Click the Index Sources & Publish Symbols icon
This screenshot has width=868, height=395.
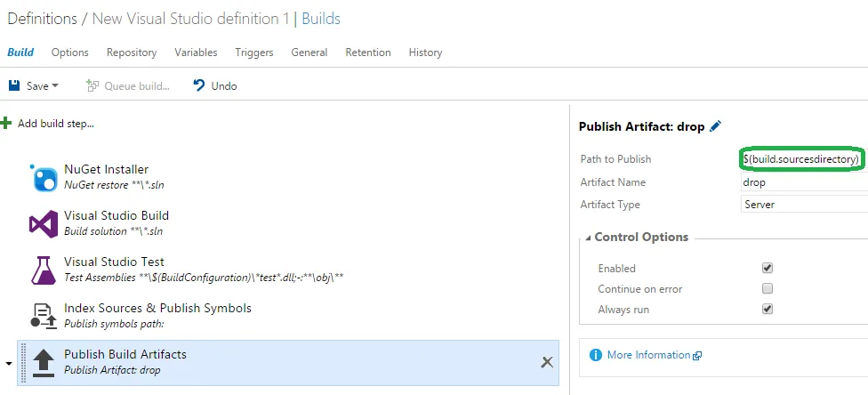click(44, 316)
